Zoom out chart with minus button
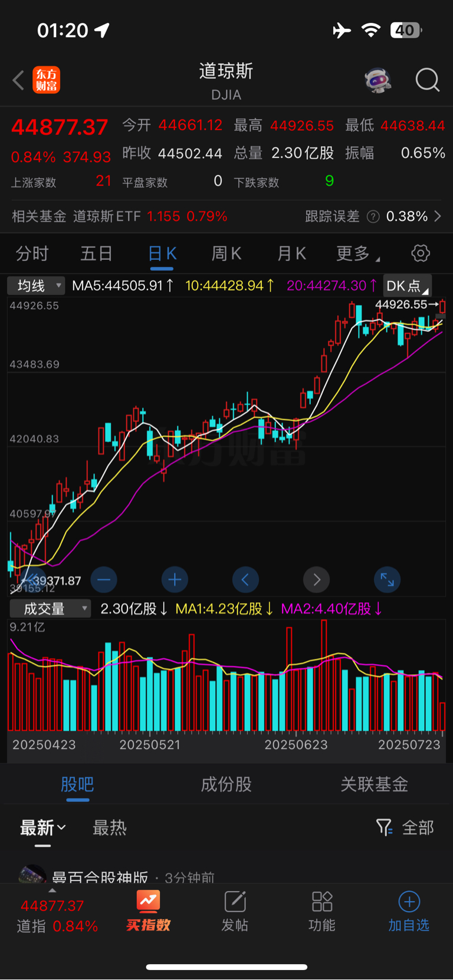The height and width of the screenshot is (980, 453). [104, 580]
